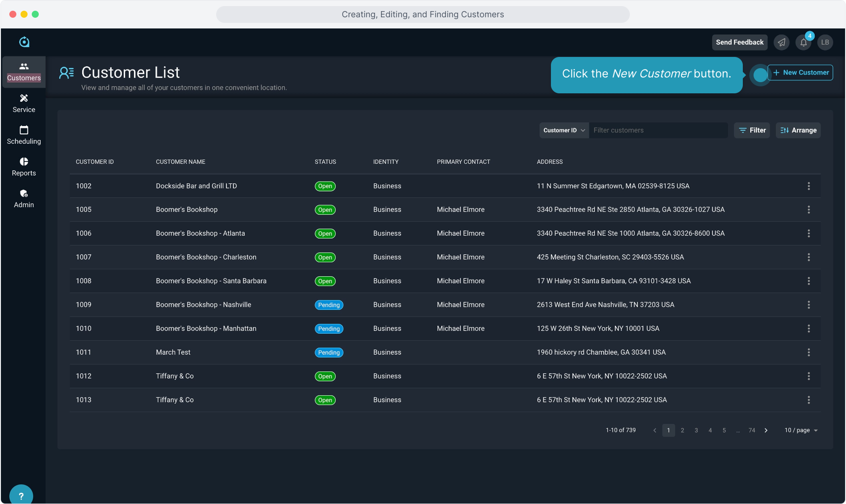Navigate to Reports in the sidebar
This screenshot has width=846, height=504.
tap(24, 167)
